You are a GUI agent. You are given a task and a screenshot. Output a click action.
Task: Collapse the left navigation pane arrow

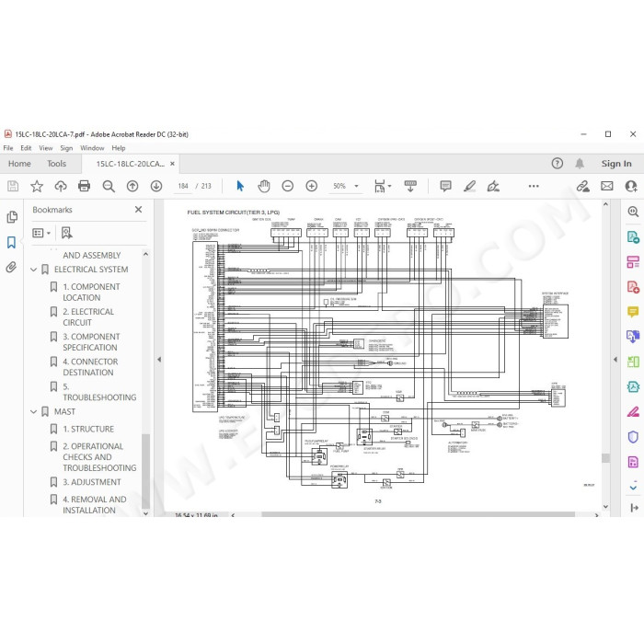click(x=159, y=360)
